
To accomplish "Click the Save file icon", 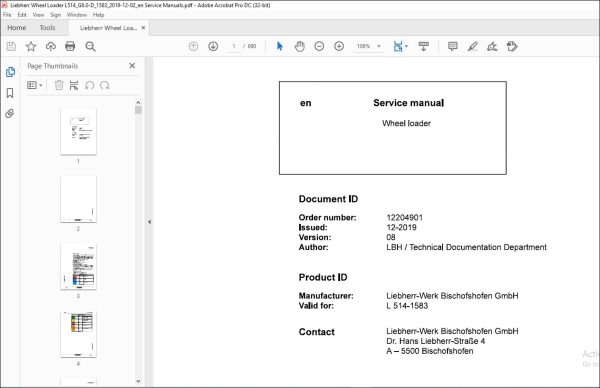I will (x=11, y=47).
